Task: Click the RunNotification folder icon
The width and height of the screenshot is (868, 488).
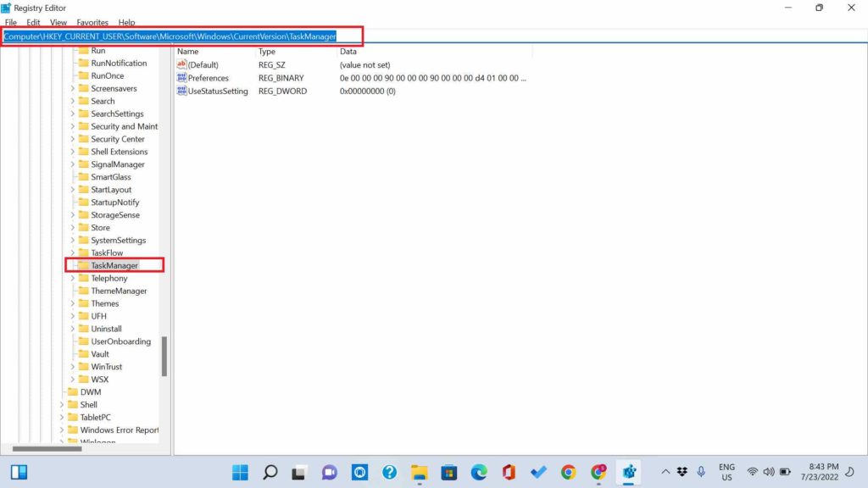Action: tap(84, 63)
